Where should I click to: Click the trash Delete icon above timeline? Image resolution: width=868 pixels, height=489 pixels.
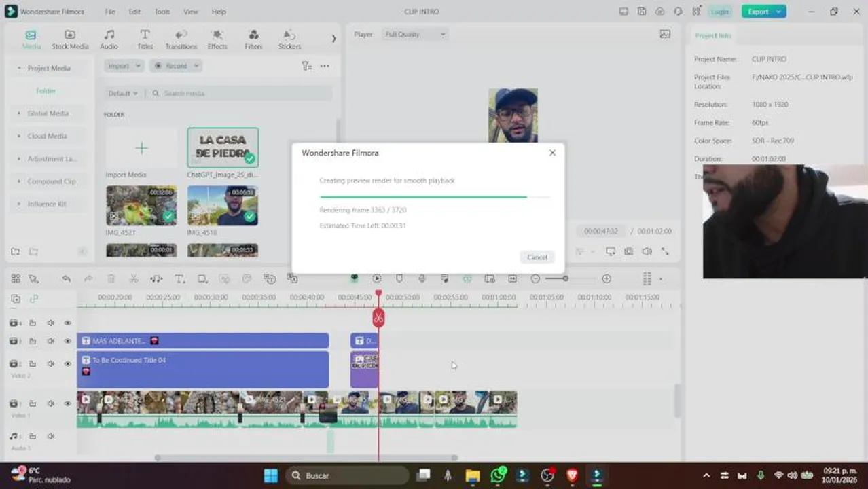pos(111,278)
